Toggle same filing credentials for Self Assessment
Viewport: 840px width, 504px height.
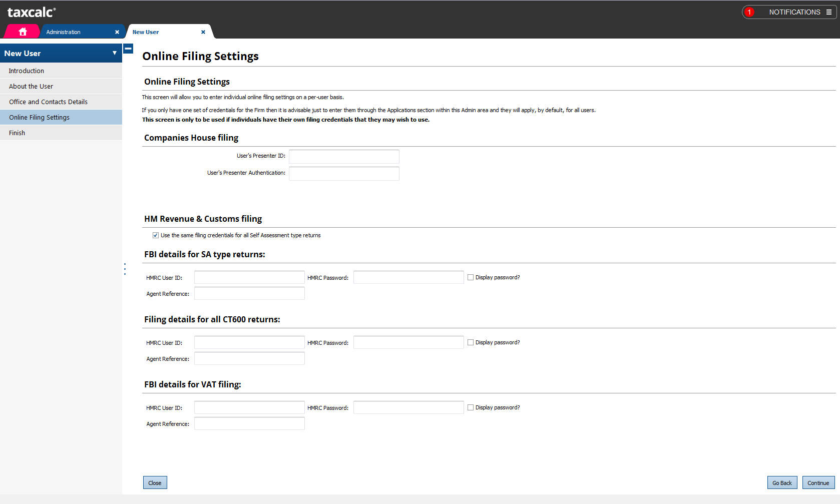[x=156, y=235]
